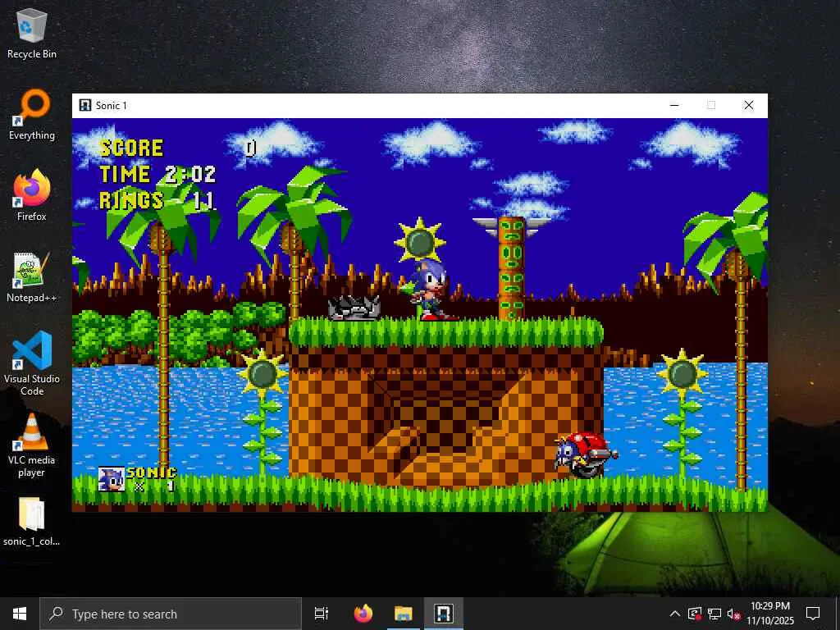Click the grey spike trap on ledge
The image size is (840, 630).
(354, 308)
